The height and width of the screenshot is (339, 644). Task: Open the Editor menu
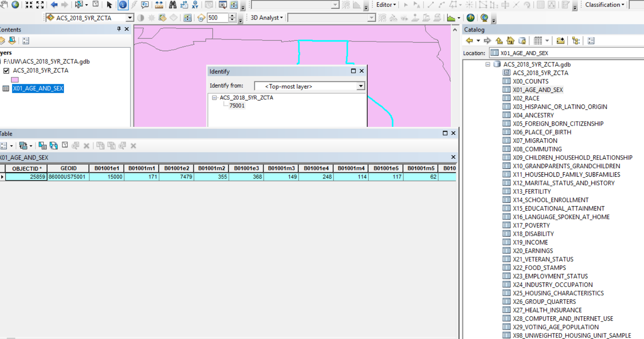click(386, 5)
